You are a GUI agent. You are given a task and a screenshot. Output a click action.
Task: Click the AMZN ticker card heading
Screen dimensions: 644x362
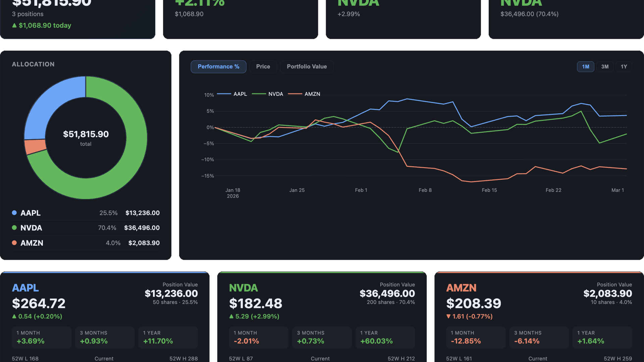[461, 288]
